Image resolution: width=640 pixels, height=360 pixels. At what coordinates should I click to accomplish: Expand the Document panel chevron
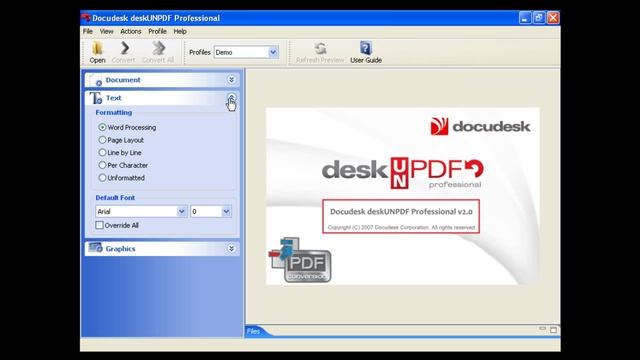pos(231,80)
